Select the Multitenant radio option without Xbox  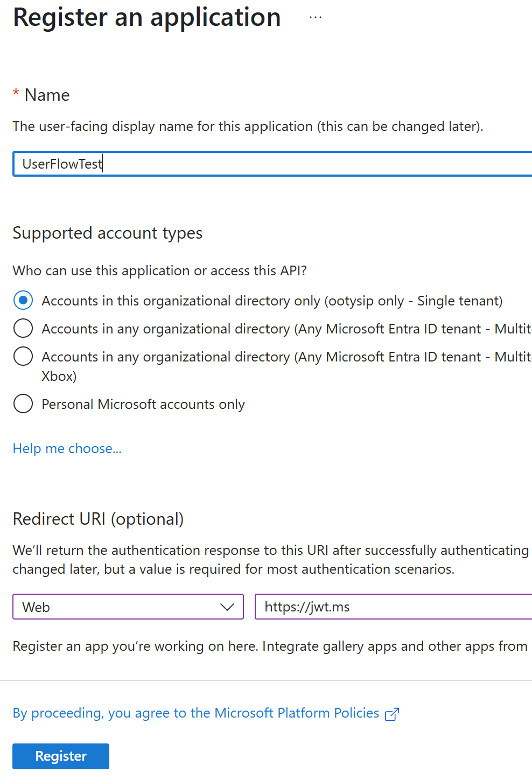[23, 328]
